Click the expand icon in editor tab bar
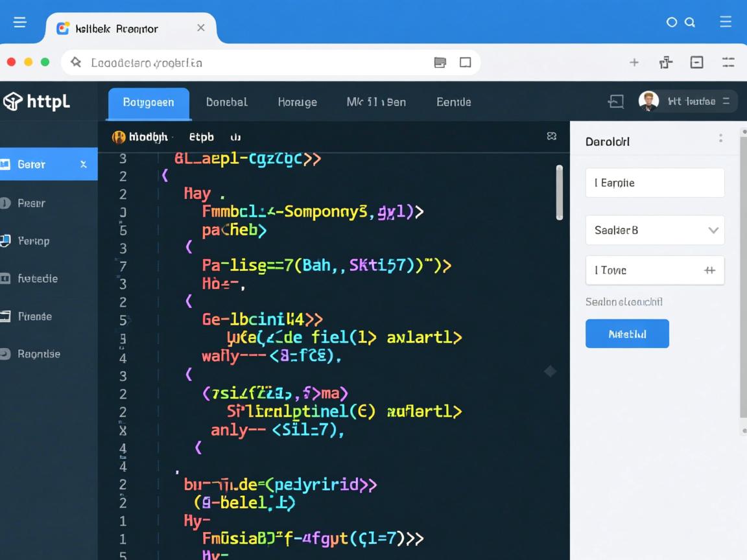Screen dimensions: 747x560 tap(551, 136)
